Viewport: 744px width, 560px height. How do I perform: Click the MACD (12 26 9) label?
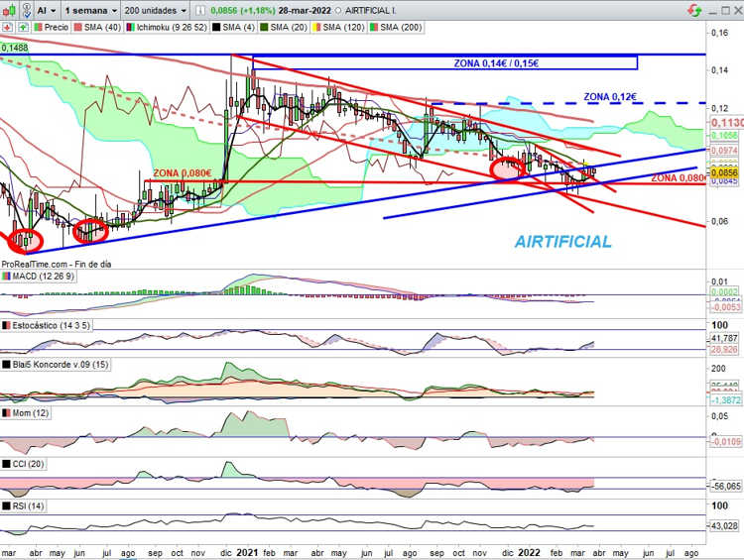pyautogui.click(x=39, y=276)
